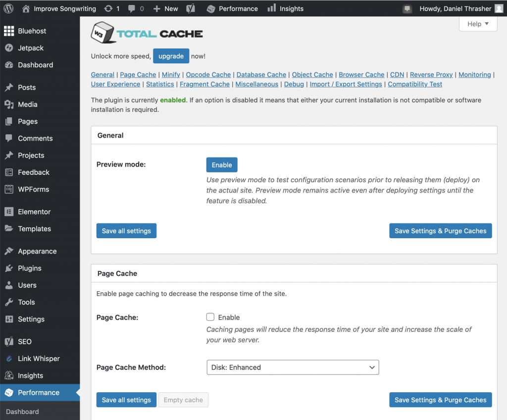Click the upgrade button
507x420 pixels.
171,56
